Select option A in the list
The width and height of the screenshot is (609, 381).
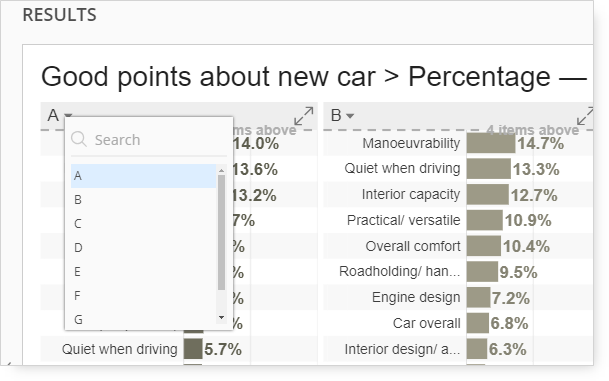(x=143, y=176)
